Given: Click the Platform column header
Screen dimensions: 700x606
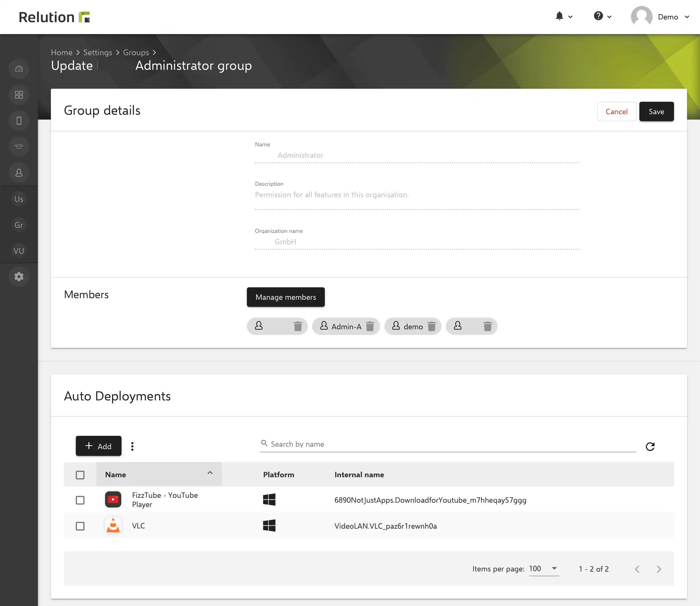Looking at the screenshot, I should point(279,475).
